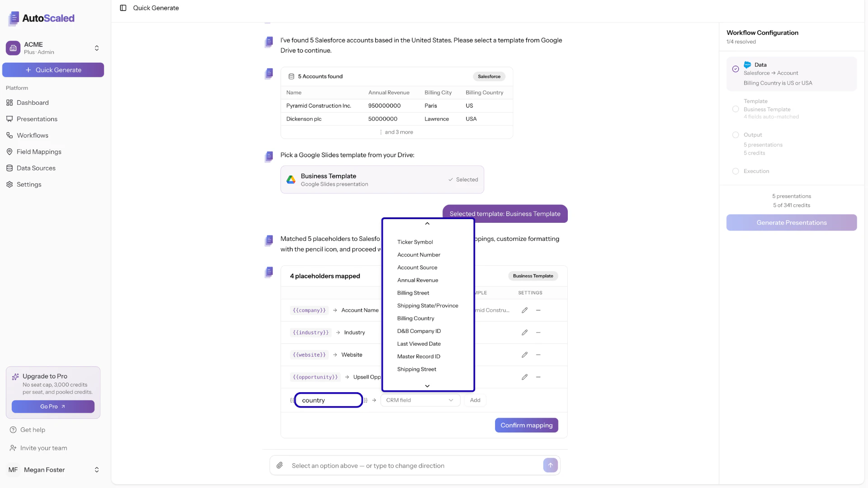
Task: Select Billing Country from the field list
Action: [x=415, y=318]
